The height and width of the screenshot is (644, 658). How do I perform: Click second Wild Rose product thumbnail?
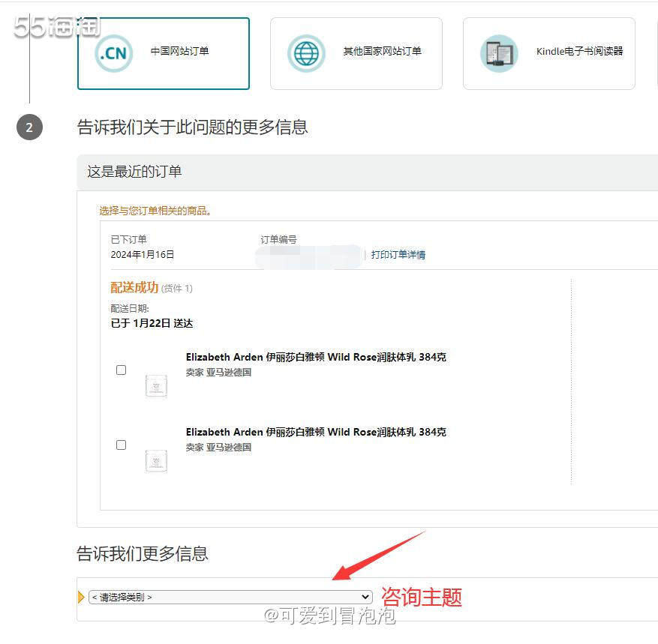(156, 461)
